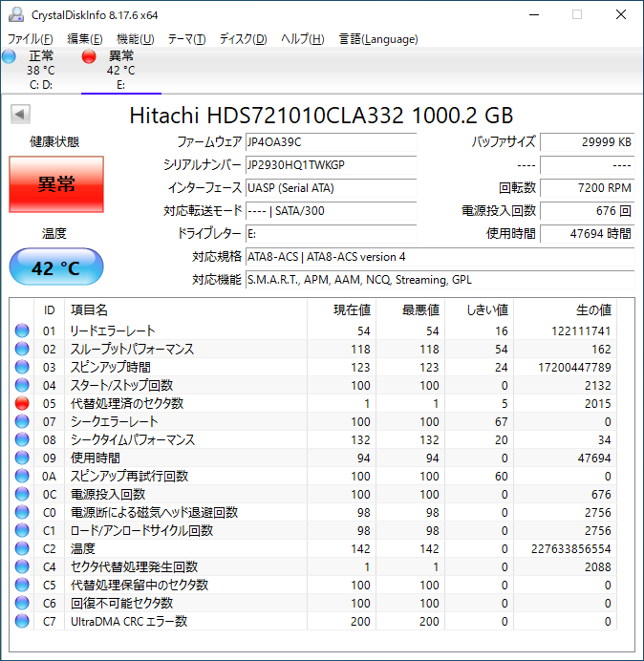This screenshot has height=661, width=644.
Task: Select the 電源断による磁気ヘッド退避回数 attribute name
Action: 154,512
